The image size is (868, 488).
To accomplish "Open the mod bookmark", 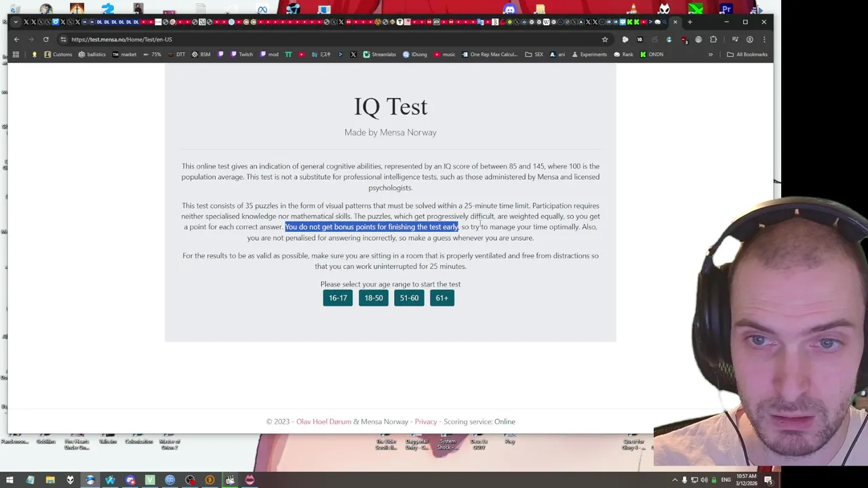I will tap(269, 54).
